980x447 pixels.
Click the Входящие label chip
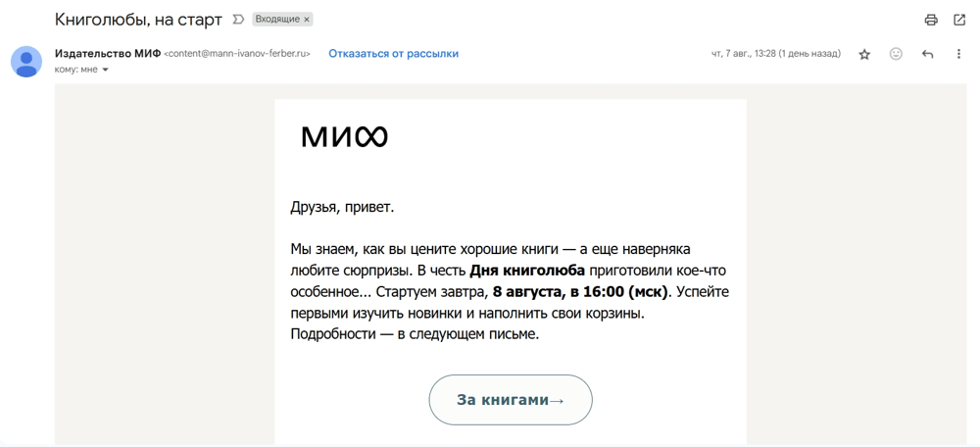click(x=278, y=20)
